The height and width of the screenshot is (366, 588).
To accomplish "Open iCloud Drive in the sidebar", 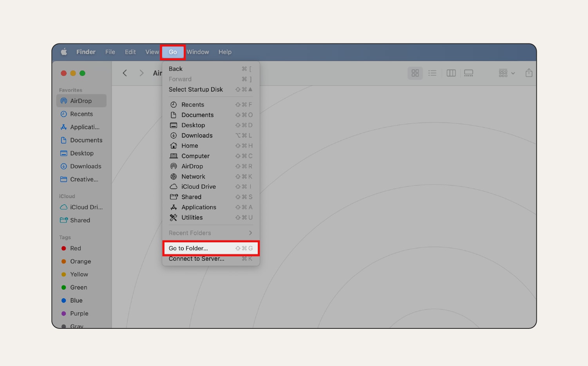I will 86,207.
